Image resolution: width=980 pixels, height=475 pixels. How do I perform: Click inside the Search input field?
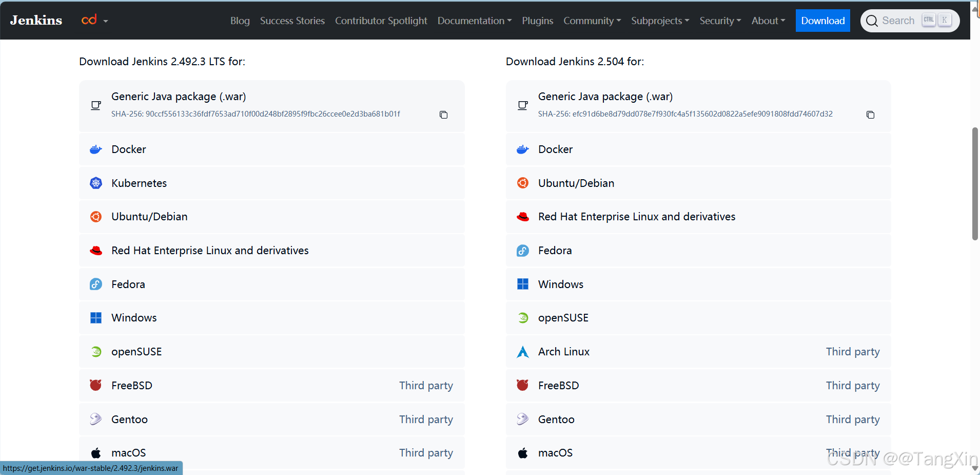pos(899,21)
